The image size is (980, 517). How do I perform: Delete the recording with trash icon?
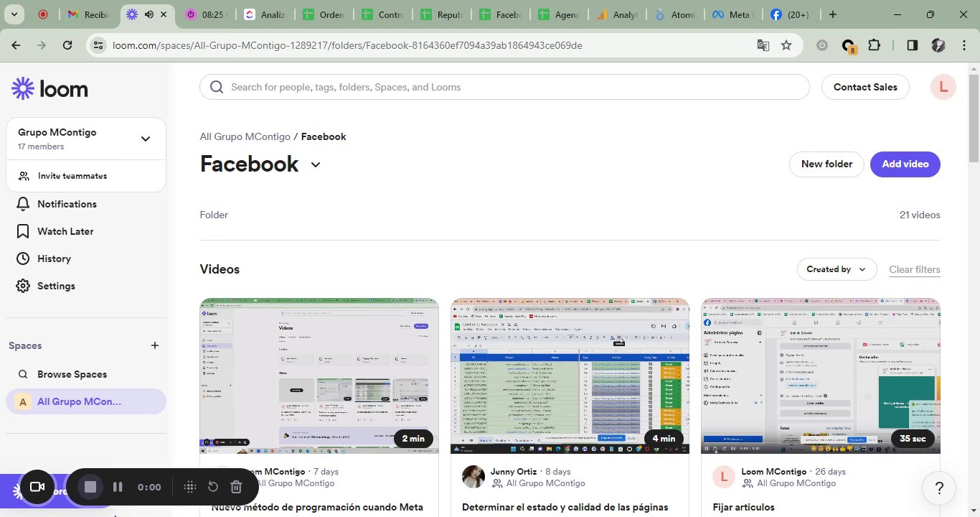click(x=236, y=487)
